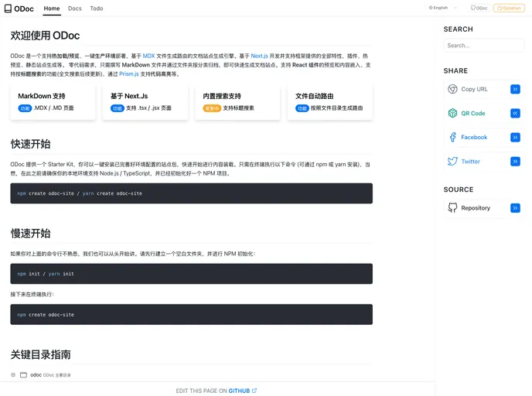Open the English language dropdown
Viewport: 532px width, 396px height.
coord(443,8)
